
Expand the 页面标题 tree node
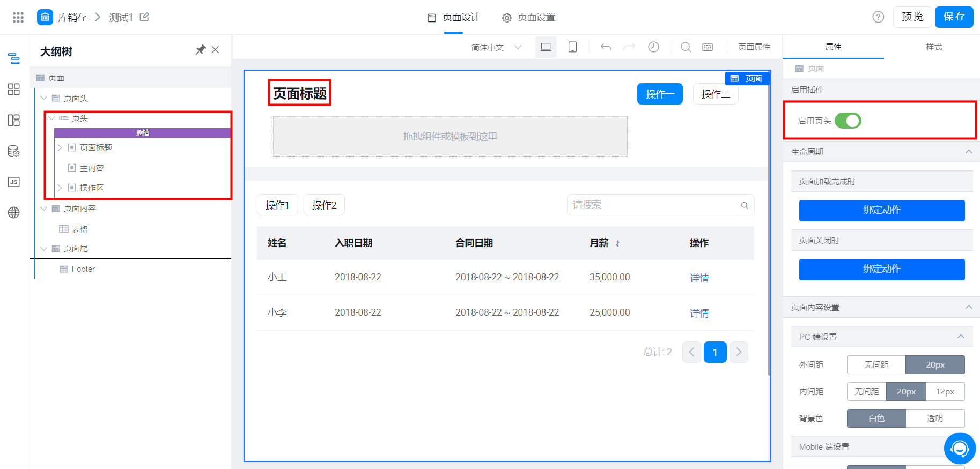pos(60,147)
